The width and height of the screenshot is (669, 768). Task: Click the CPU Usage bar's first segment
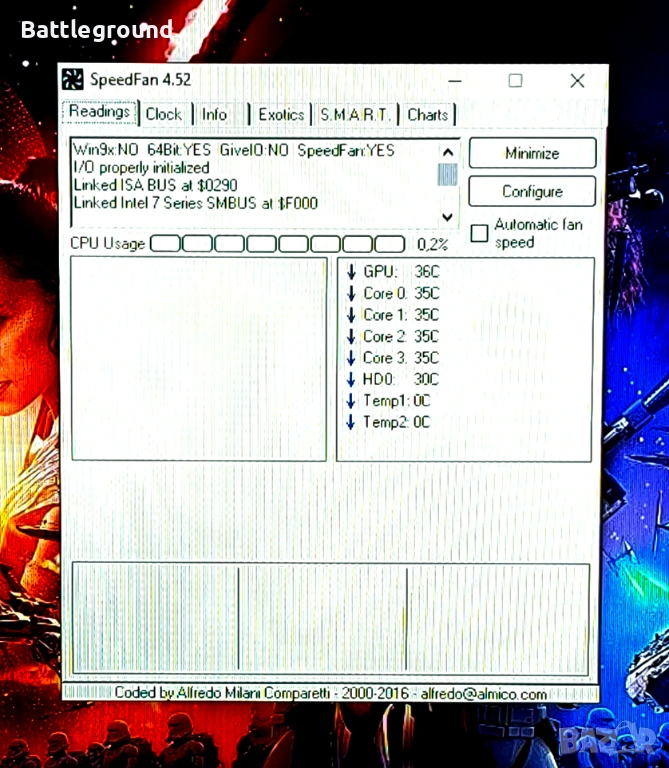pyautogui.click(x=166, y=243)
